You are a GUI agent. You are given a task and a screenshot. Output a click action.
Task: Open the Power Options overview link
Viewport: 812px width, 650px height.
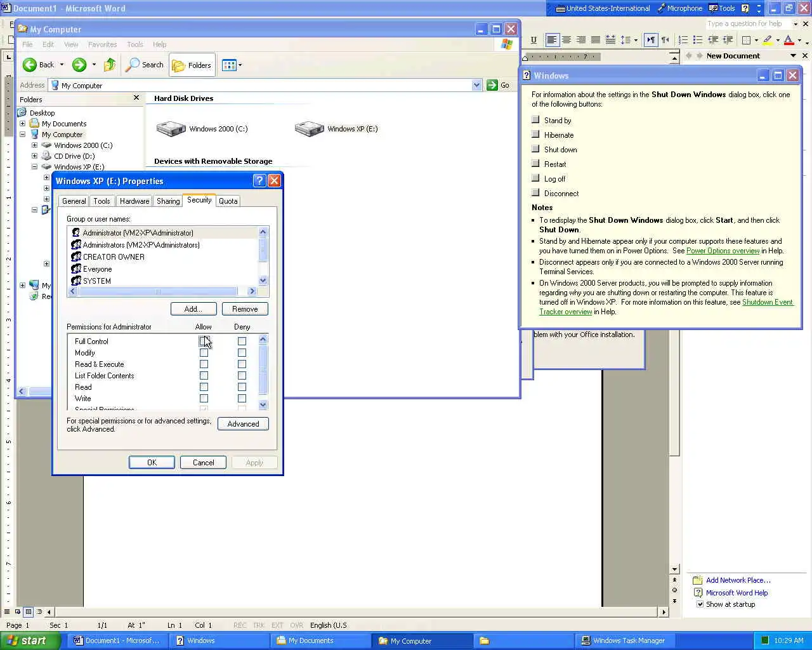(x=723, y=251)
